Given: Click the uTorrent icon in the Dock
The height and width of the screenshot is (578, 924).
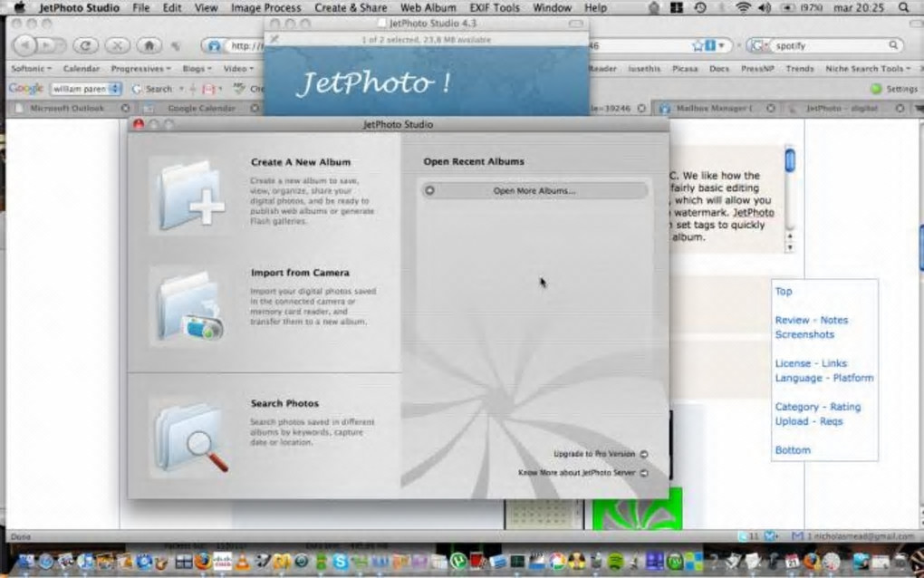Looking at the screenshot, I should point(457,562).
